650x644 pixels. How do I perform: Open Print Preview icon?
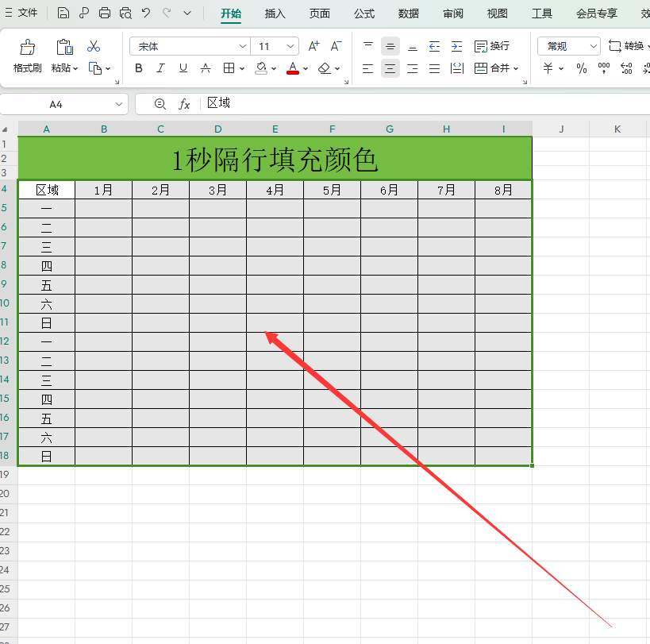coord(125,13)
